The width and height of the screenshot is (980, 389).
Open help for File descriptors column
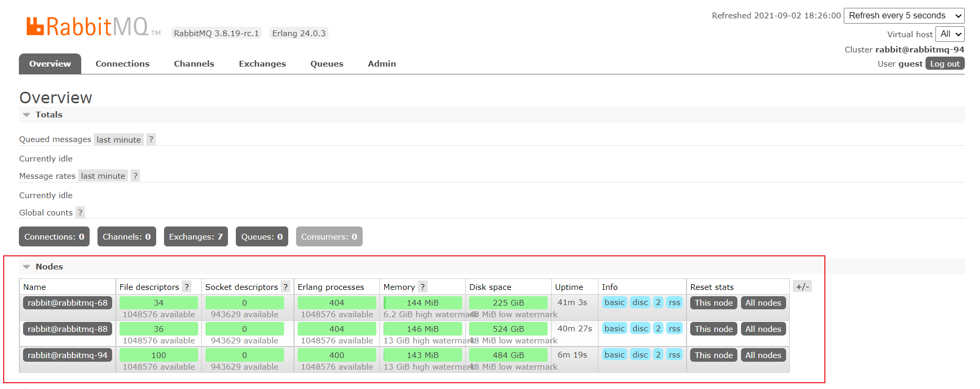[187, 287]
